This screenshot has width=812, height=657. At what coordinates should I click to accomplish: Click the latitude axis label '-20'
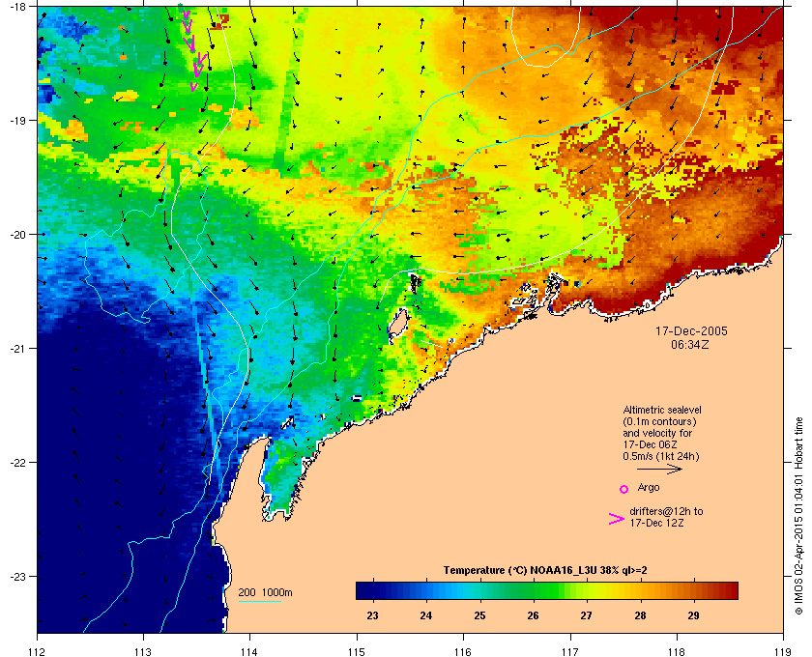[17, 234]
